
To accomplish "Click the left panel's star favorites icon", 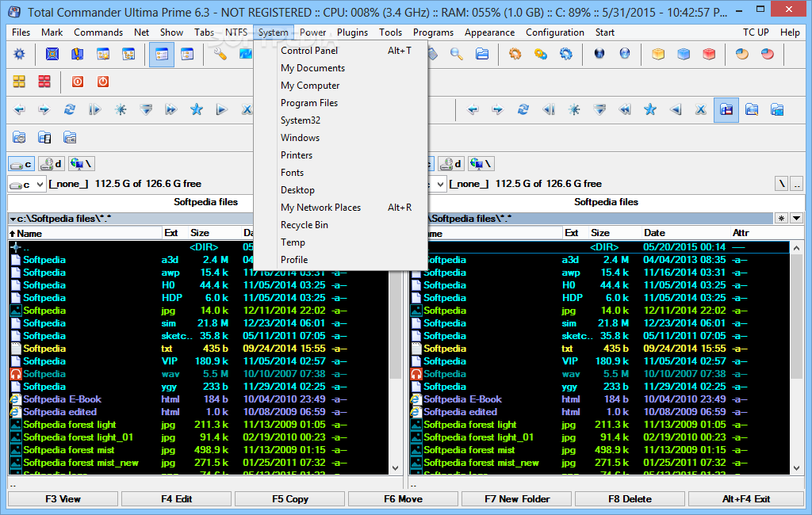I will click(x=197, y=109).
